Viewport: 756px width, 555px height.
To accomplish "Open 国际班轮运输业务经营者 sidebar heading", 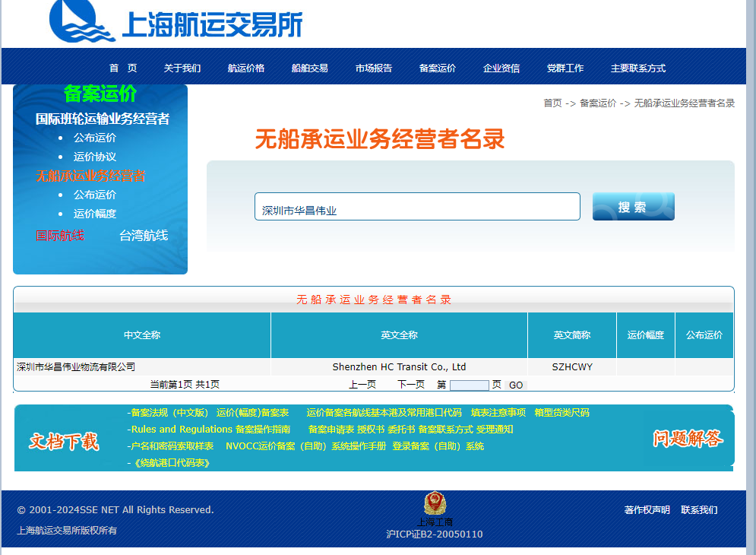I will click(103, 119).
